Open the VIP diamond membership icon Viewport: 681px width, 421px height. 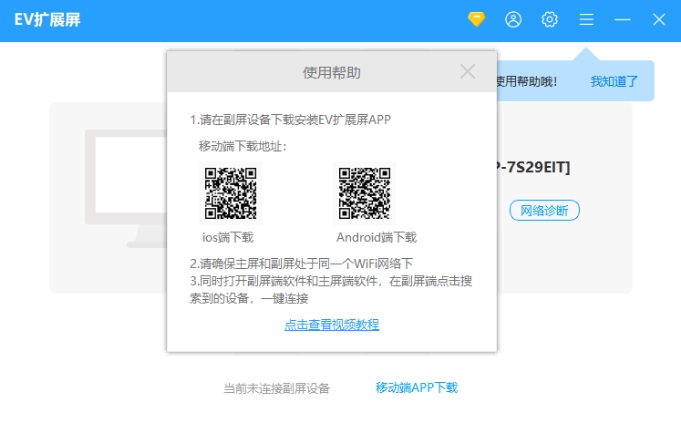point(476,20)
